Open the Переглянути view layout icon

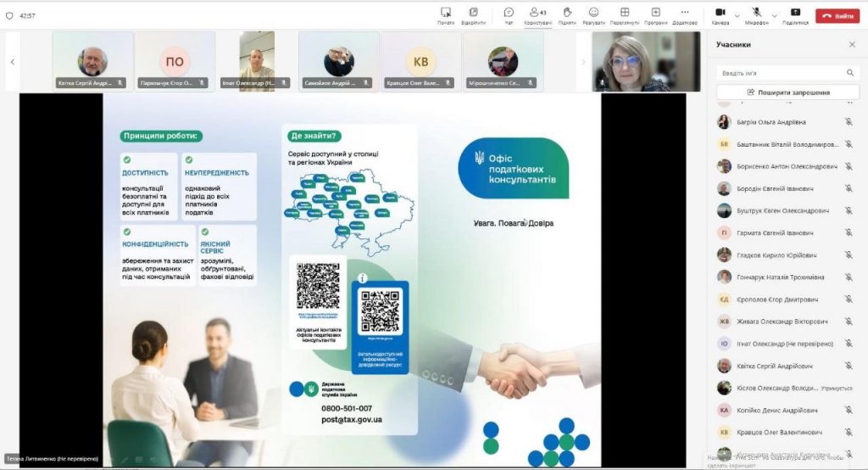[x=625, y=13]
